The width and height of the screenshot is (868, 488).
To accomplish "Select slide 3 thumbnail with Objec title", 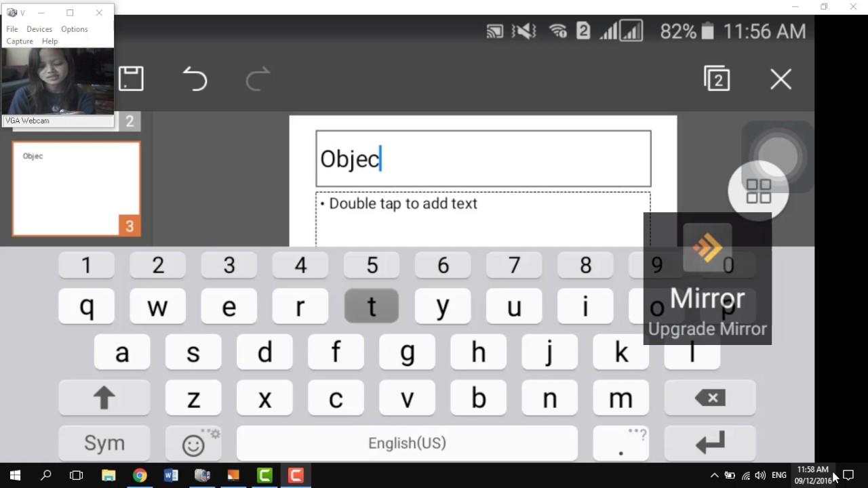I will pyautogui.click(x=77, y=189).
